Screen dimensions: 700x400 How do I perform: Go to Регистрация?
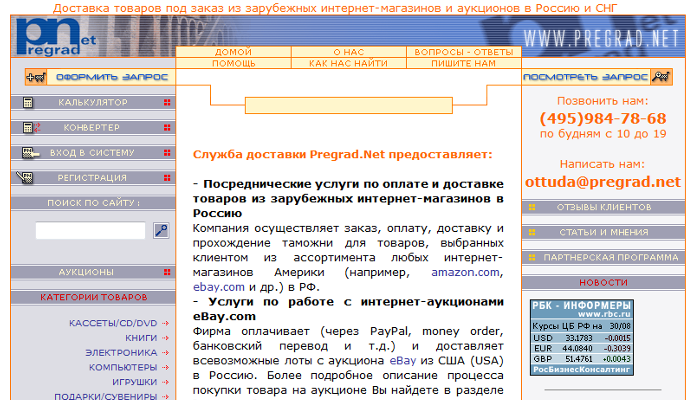[x=93, y=178]
